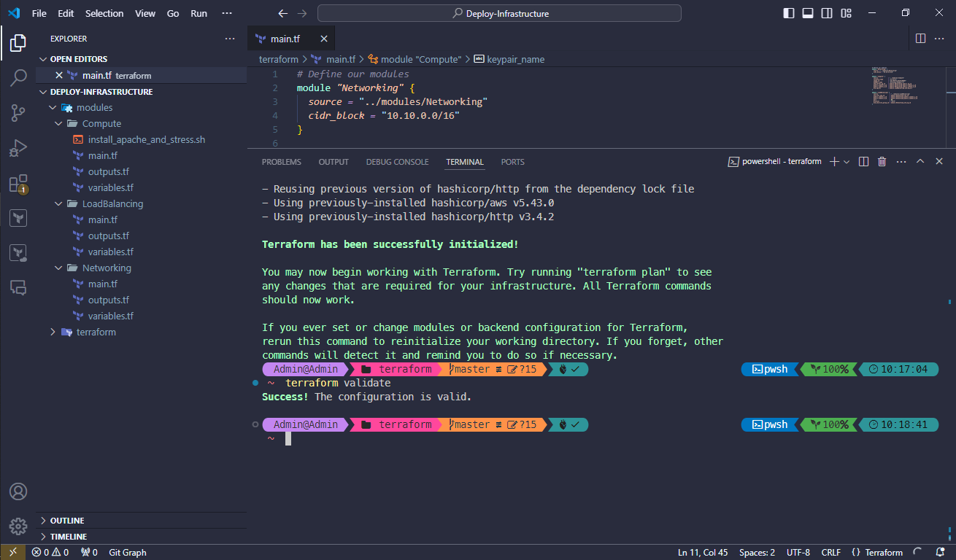Open the Selection menu

(x=104, y=13)
